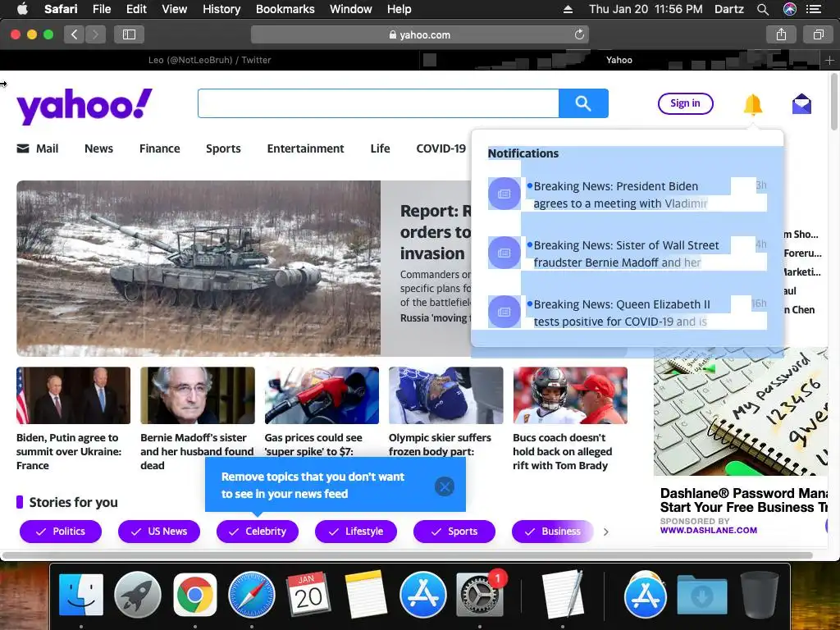
Task: Open Spotlight search in menu bar
Action: (x=763, y=9)
